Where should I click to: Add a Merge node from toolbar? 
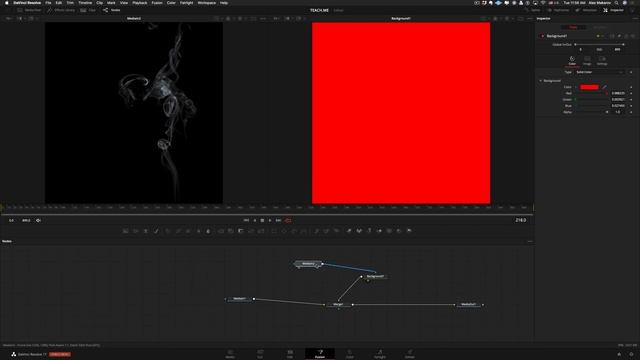click(221, 231)
